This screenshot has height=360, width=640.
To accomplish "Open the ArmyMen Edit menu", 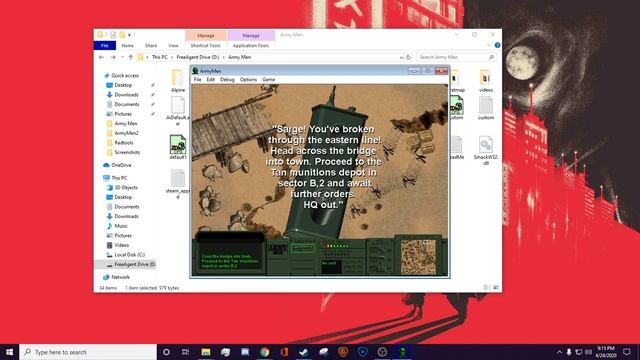I will coord(211,80).
